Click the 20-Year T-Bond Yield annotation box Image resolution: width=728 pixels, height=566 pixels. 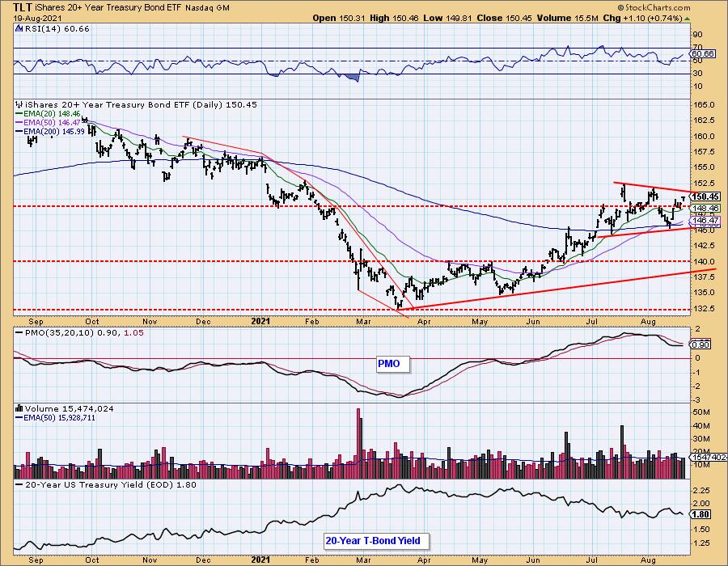(375, 541)
